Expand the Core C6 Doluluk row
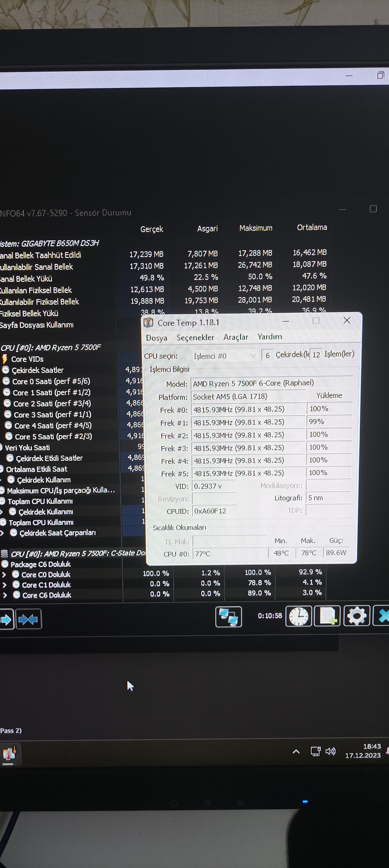389x868 pixels. pyautogui.click(x=5, y=595)
